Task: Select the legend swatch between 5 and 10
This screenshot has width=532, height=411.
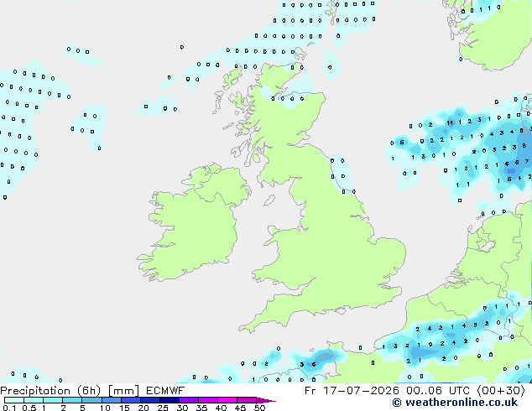Action: (x=91, y=400)
